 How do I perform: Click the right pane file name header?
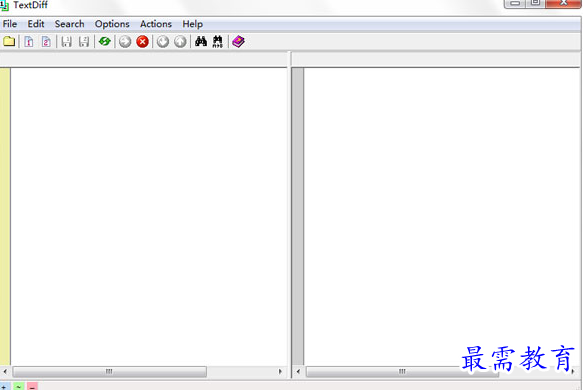tap(436, 59)
